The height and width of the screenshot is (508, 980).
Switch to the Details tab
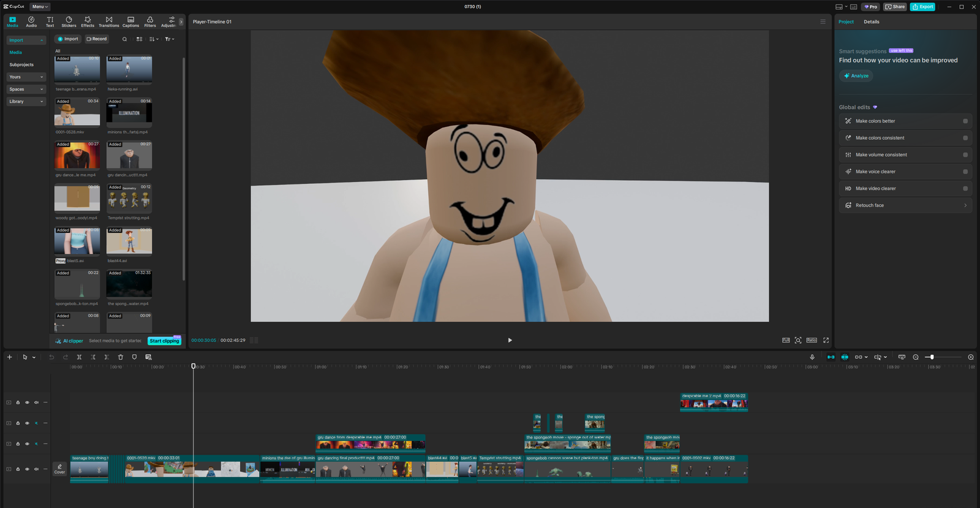point(872,22)
